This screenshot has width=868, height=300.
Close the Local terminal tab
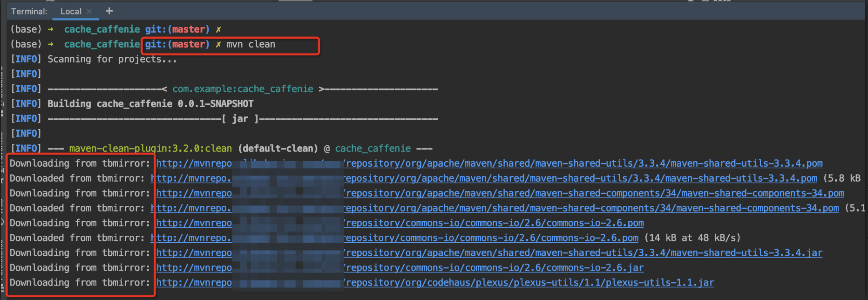pos(89,11)
